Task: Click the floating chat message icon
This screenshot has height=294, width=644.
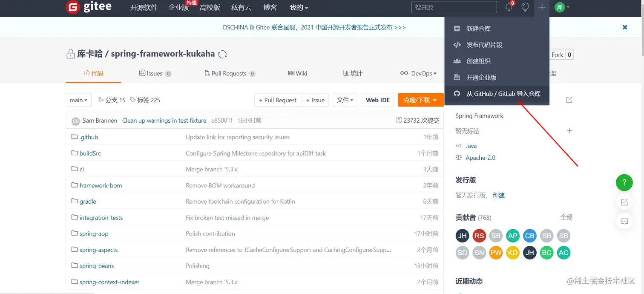Action: tap(624, 221)
